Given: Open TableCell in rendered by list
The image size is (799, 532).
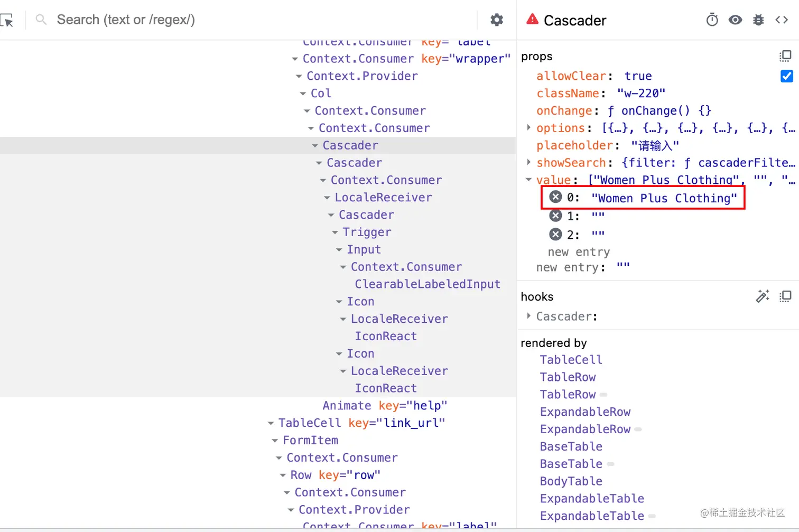Looking at the screenshot, I should click(571, 360).
